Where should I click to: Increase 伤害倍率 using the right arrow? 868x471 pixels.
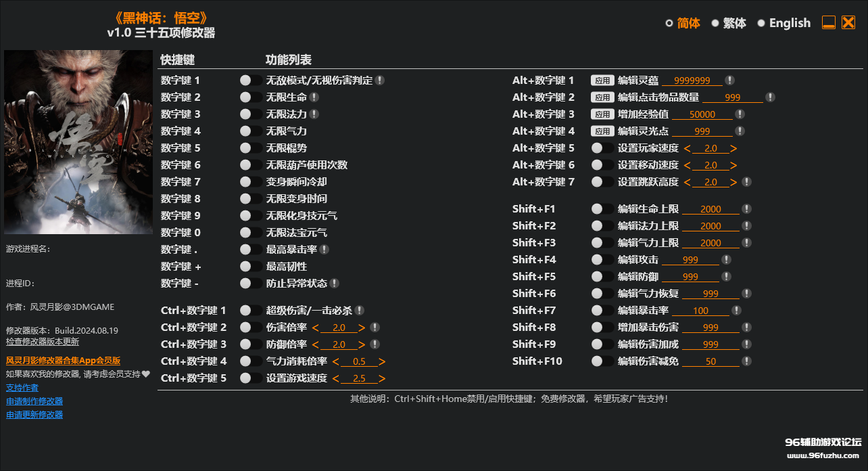362,327
